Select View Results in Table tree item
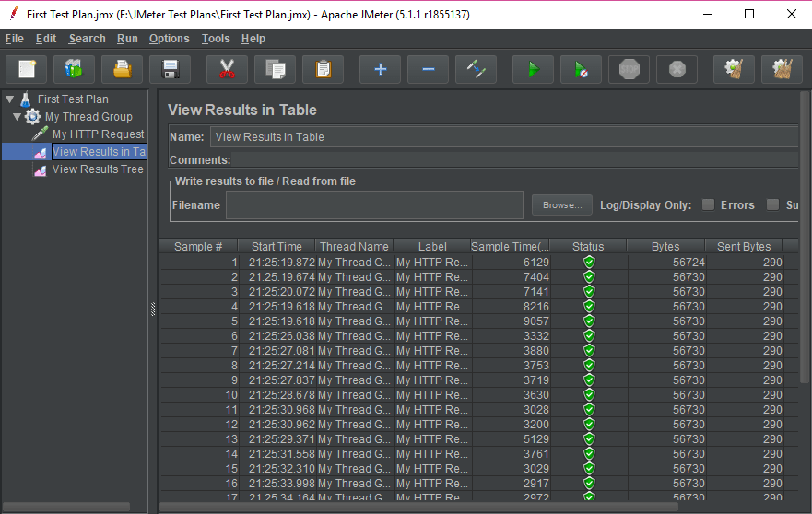This screenshot has width=812, height=514. (99, 152)
